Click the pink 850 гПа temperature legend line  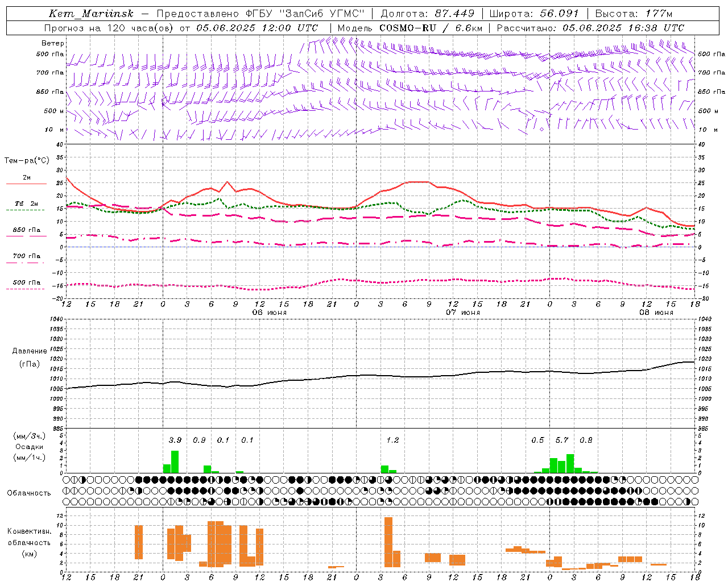point(26,236)
